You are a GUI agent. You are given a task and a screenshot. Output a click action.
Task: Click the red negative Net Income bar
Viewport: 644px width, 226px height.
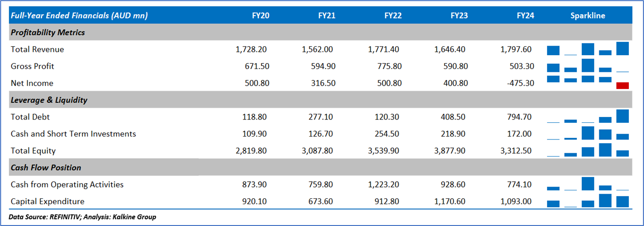coord(622,86)
